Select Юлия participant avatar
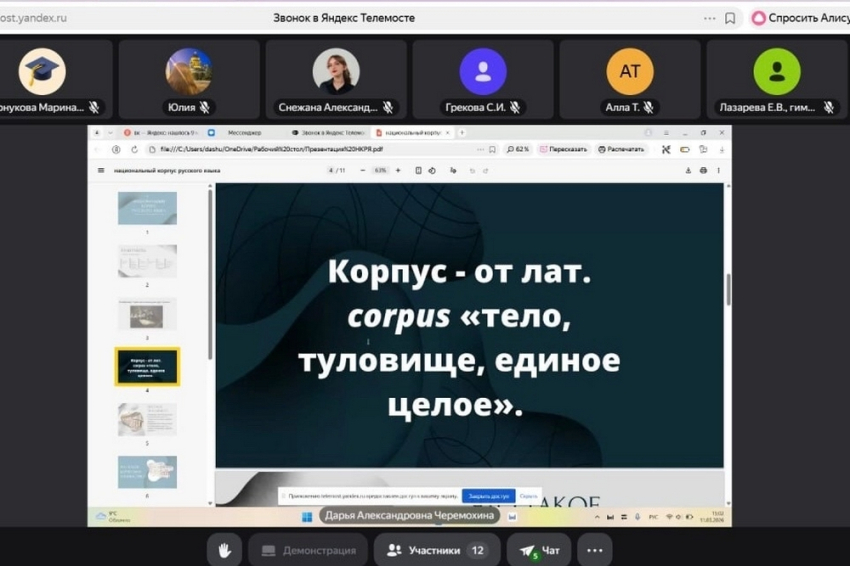The width and height of the screenshot is (850, 566). pos(189,71)
